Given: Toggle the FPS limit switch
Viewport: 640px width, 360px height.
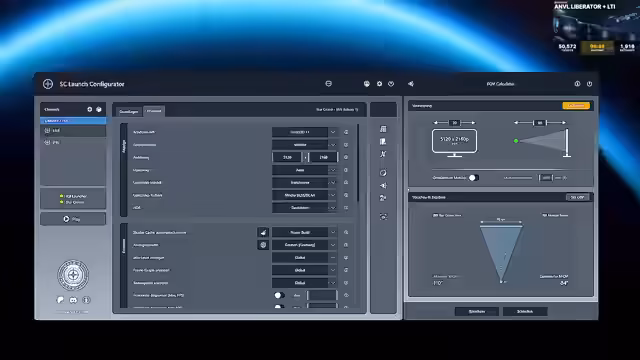Looking at the screenshot, I should click(279, 295).
